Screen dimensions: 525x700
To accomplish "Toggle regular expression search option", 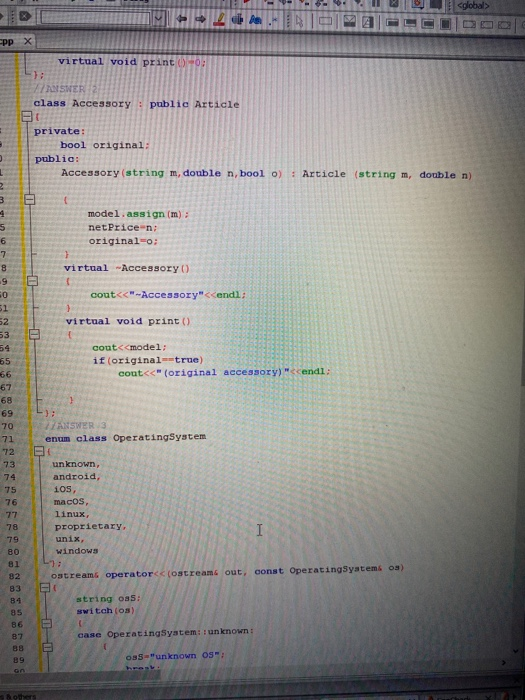I will click(272, 21).
